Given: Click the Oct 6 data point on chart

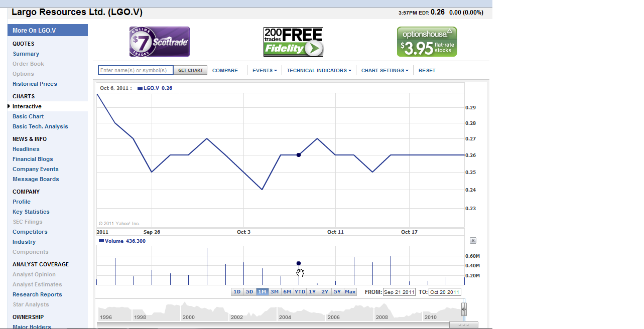Looking at the screenshot, I should tap(299, 155).
